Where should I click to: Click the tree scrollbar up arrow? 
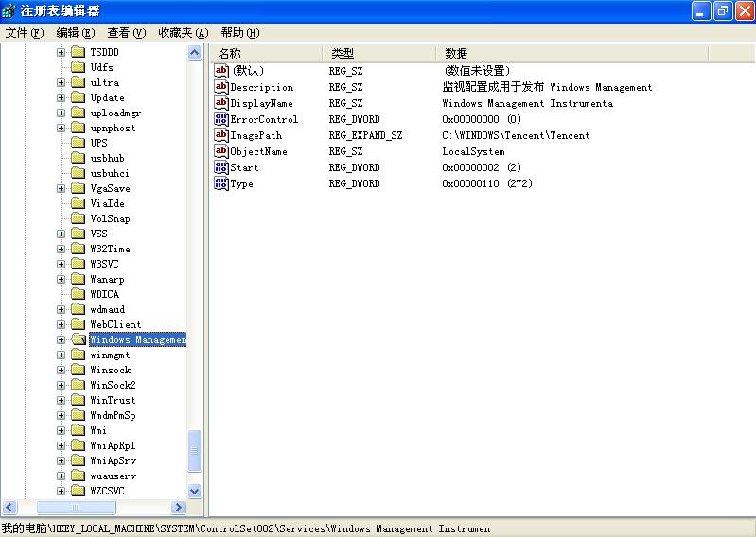tap(194, 52)
